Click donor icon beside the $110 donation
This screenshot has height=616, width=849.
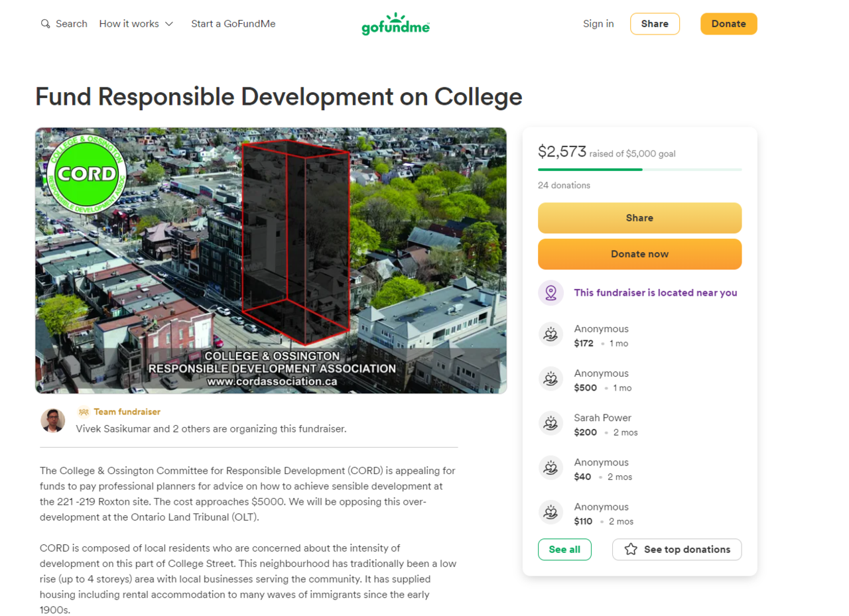click(551, 513)
